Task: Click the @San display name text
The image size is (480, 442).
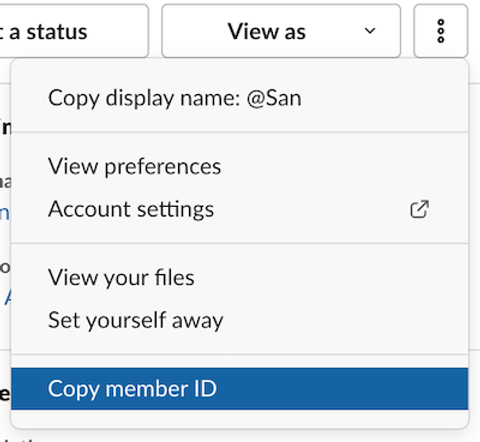Action: point(274,98)
